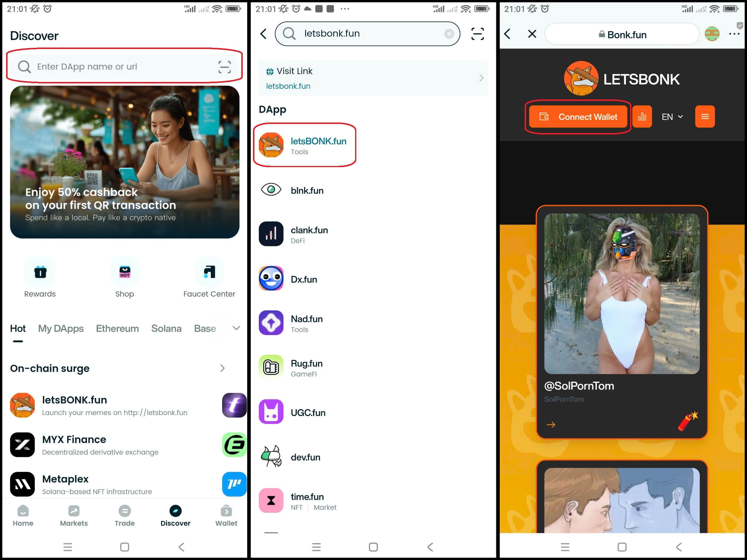Go to Wallet in bottom navigation
This screenshot has width=747, height=560.
click(x=226, y=516)
